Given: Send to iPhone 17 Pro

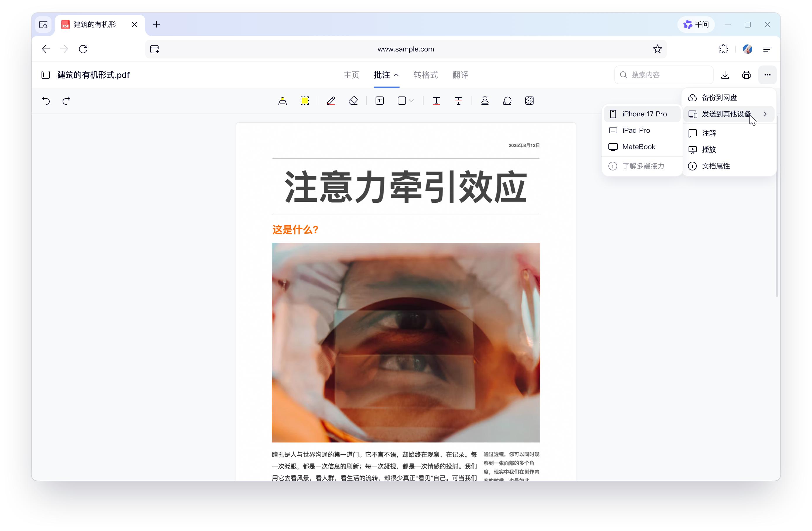Looking at the screenshot, I should (x=642, y=114).
